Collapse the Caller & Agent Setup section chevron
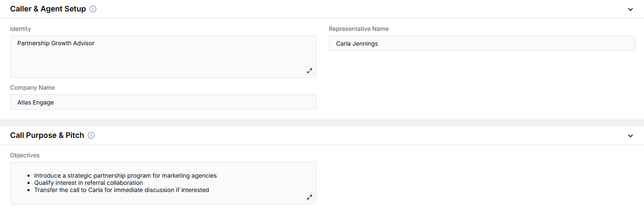 pyautogui.click(x=630, y=9)
